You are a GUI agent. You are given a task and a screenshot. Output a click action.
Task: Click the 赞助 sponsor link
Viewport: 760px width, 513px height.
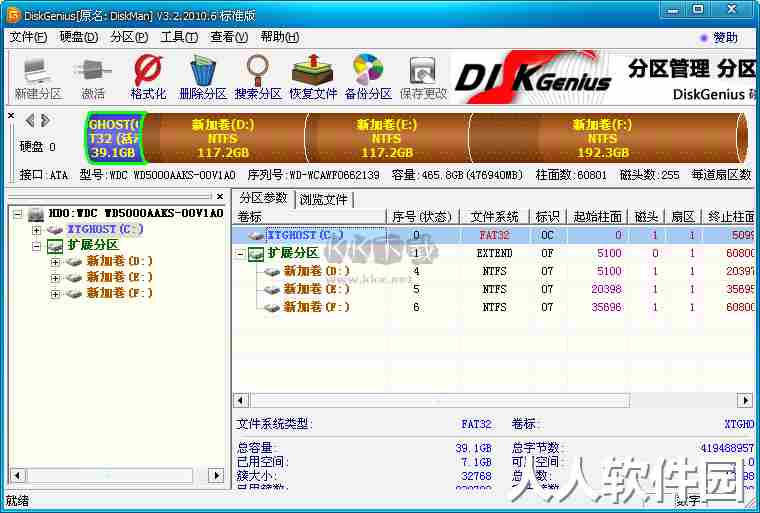(725, 38)
